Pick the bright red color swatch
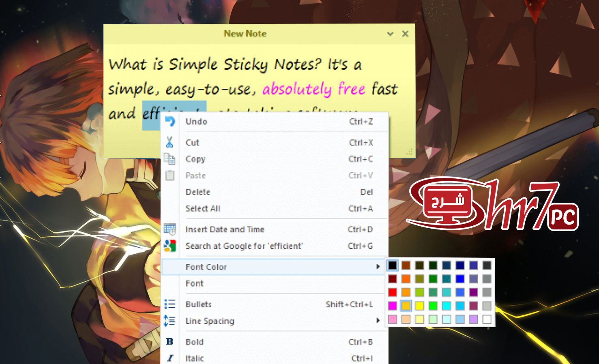Screen dimensions: 599x364 [393, 292]
